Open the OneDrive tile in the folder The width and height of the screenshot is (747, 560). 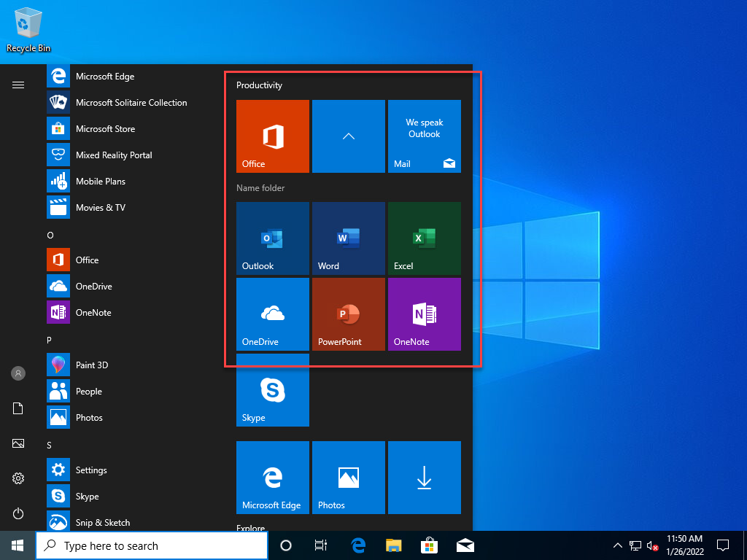pos(272,314)
